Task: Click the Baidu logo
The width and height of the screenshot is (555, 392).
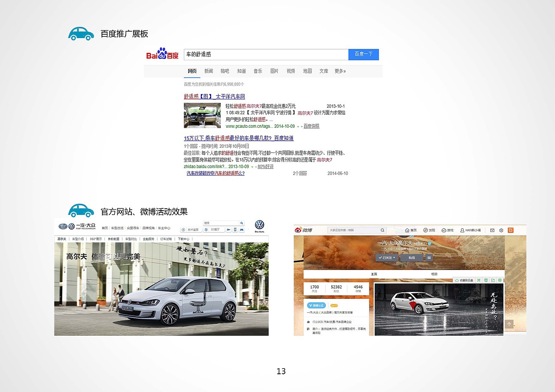Action: point(162,55)
